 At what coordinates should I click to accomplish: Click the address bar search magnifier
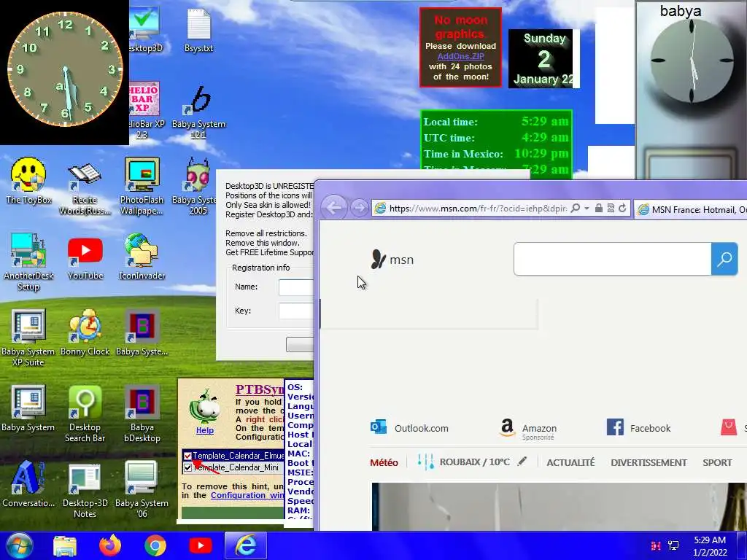coord(575,208)
